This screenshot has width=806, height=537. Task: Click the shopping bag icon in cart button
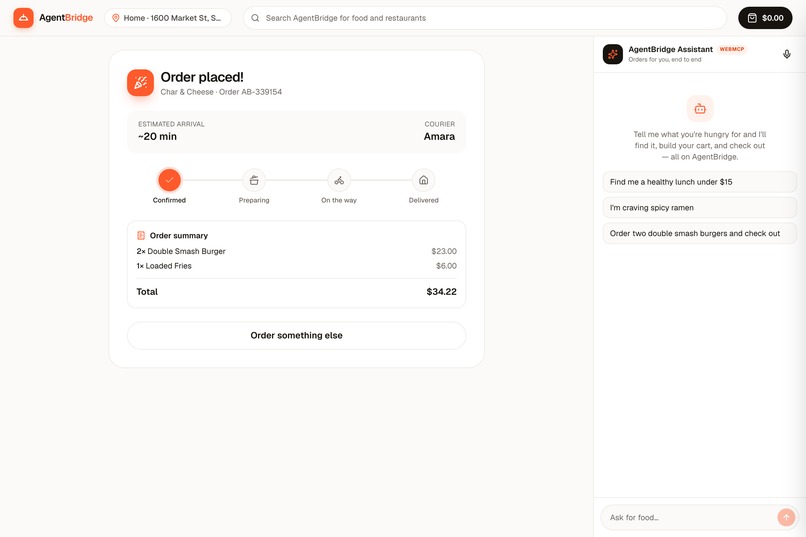click(x=752, y=18)
